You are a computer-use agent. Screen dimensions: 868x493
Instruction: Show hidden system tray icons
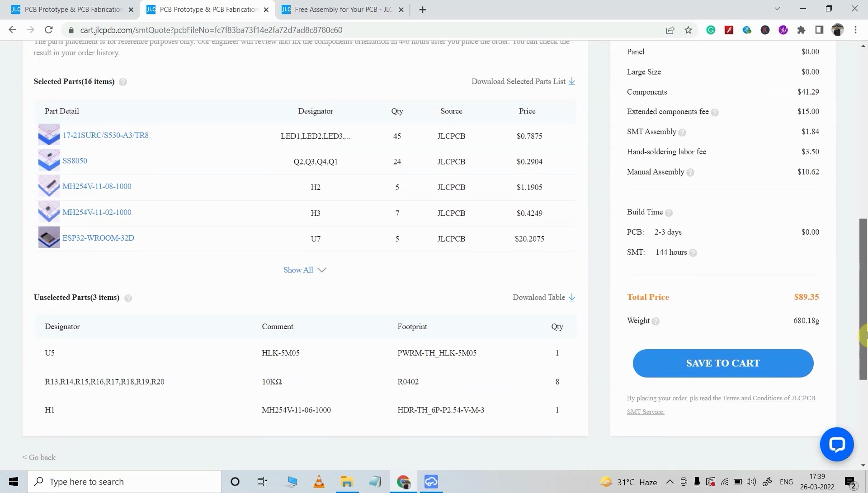pyautogui.click(x=670, y=482)
